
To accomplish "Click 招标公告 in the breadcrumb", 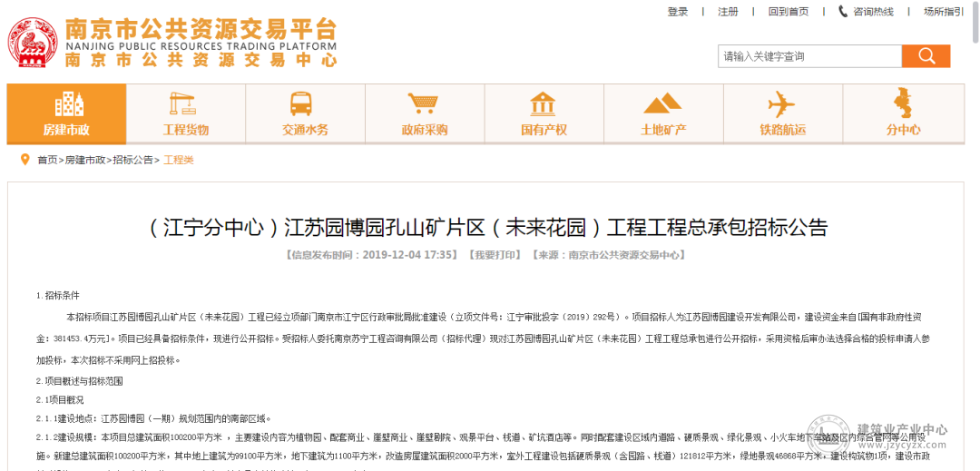I will tap(132, 161).
